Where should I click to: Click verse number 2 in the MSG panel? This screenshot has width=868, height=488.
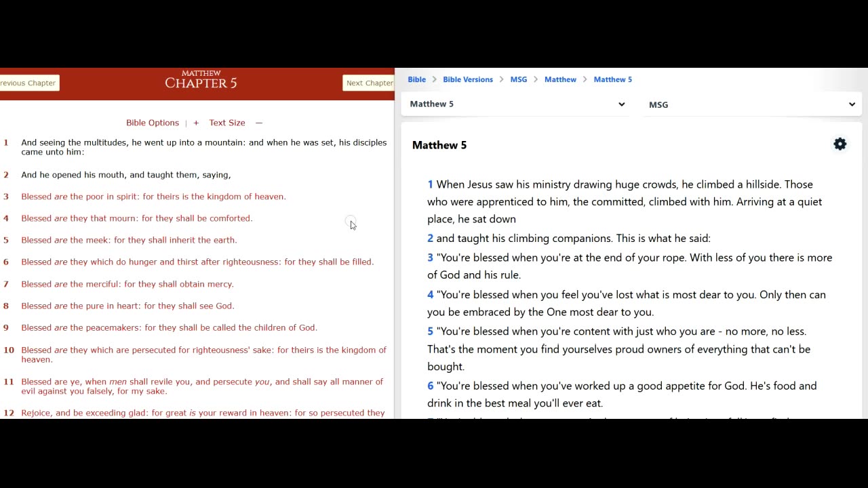(x=430, y=238)
